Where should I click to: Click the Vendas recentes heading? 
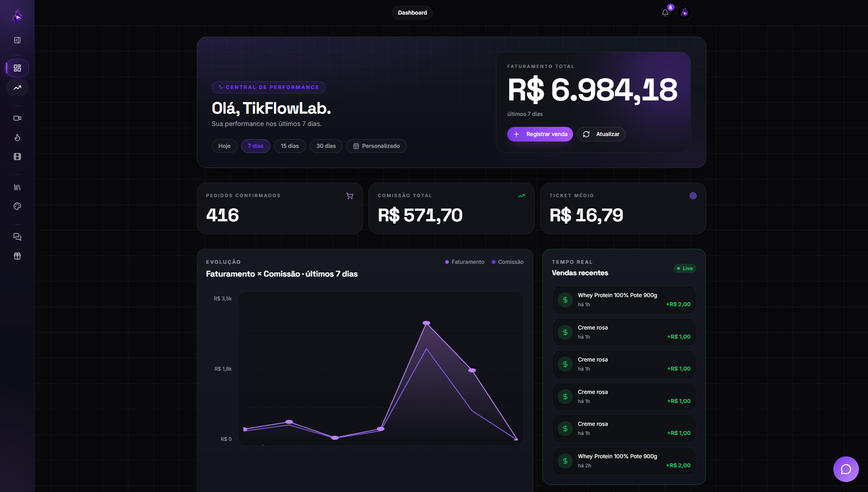point(580,273)
